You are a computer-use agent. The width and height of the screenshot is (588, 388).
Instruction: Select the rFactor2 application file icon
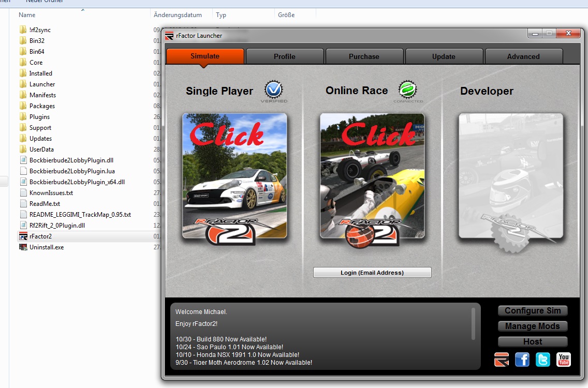pos(23,236)
